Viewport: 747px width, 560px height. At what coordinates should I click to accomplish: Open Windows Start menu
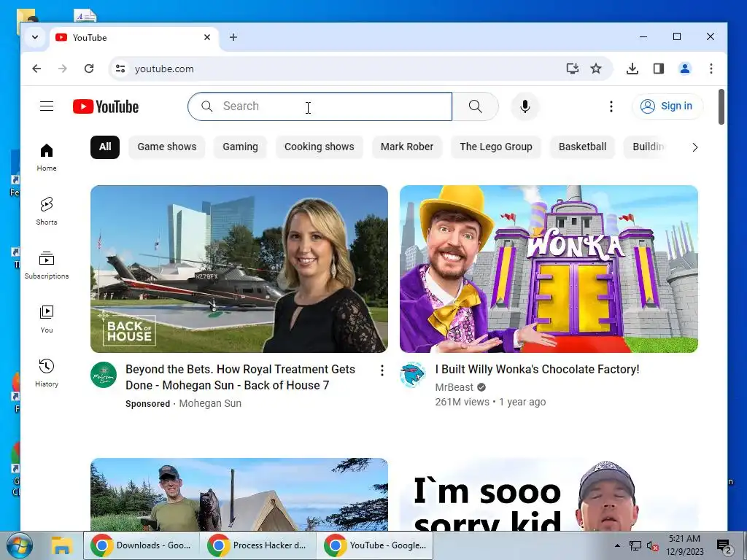pyautogui.click(x=19, y=545)
